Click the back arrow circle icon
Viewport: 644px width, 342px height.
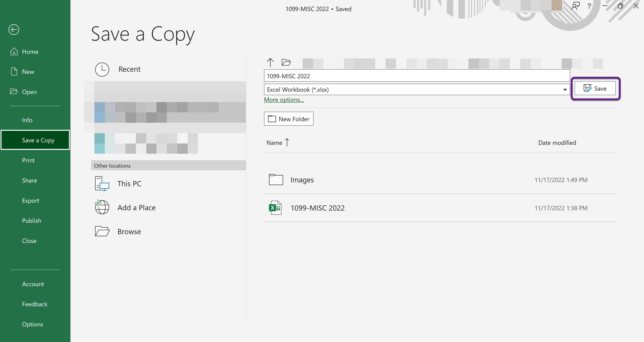pyautogui.click(x=14, y=30)
